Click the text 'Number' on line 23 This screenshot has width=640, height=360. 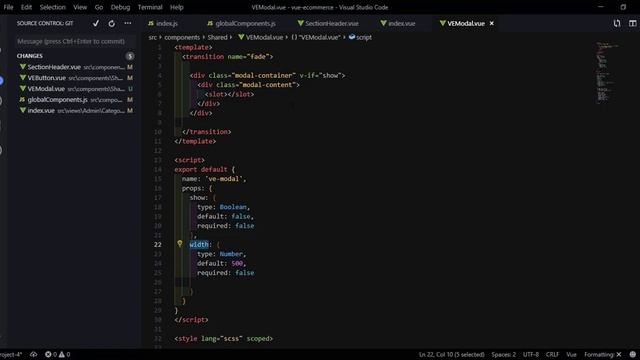click(231, 254)
